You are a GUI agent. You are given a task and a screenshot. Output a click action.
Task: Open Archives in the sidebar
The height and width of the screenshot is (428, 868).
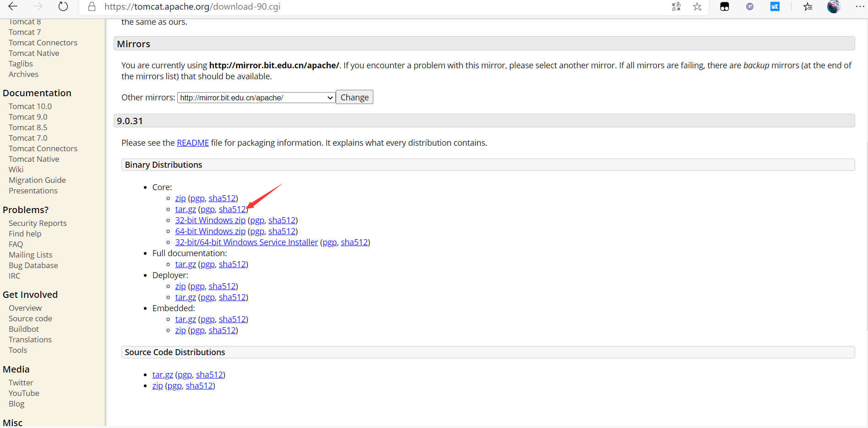pos(23,74)
